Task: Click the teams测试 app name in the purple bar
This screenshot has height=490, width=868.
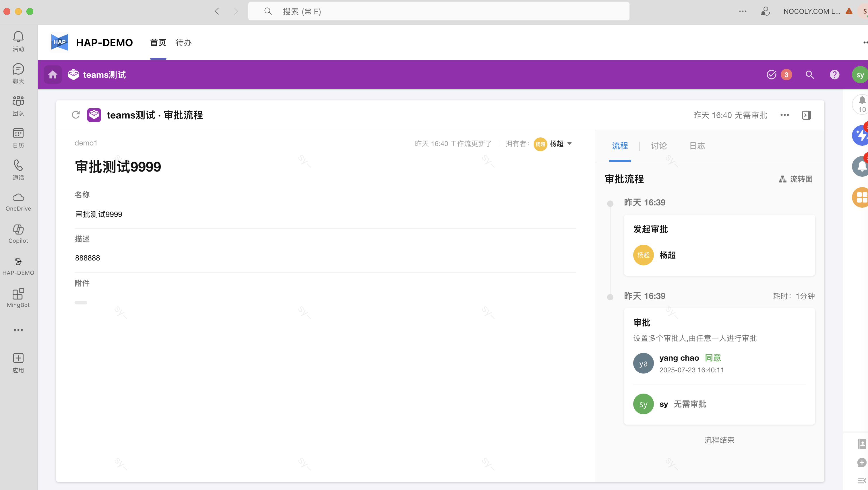Action: [x=104, y=75]
